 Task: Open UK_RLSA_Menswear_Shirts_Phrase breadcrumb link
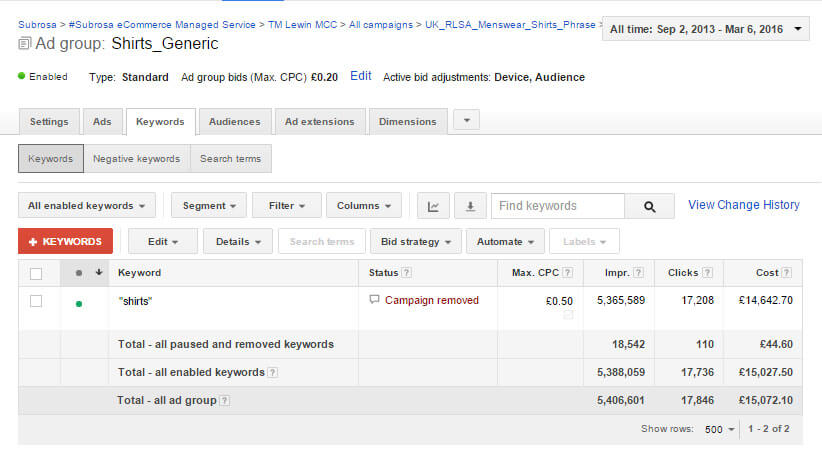point(510,25)
